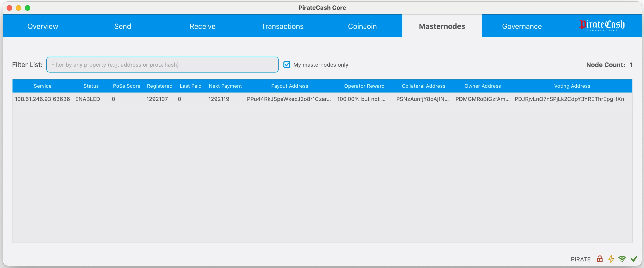Sort by the Owner Address column header
The image size is (644, 268).
point(483,86)
